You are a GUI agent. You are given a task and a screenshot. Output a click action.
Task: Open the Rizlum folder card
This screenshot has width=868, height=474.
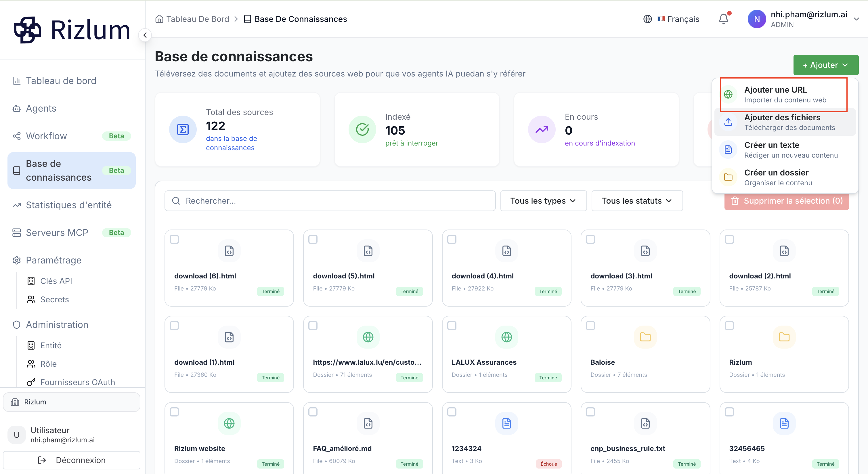784,354
